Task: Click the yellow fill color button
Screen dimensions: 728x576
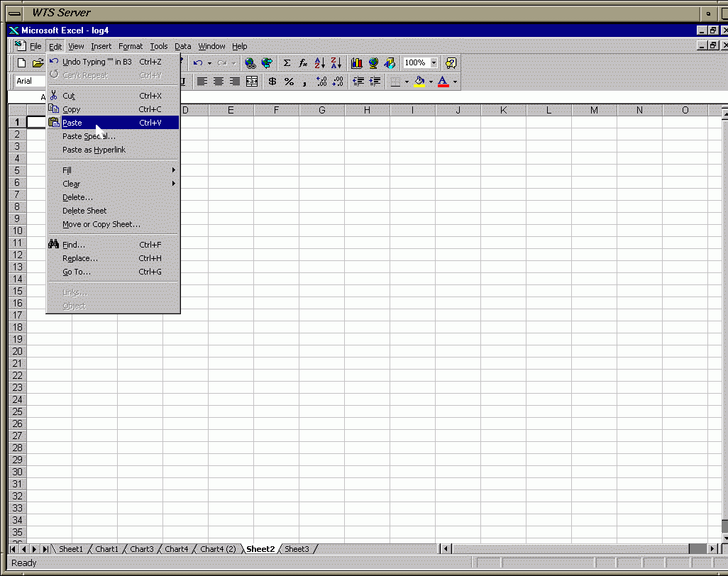Action: click(419, 82)
